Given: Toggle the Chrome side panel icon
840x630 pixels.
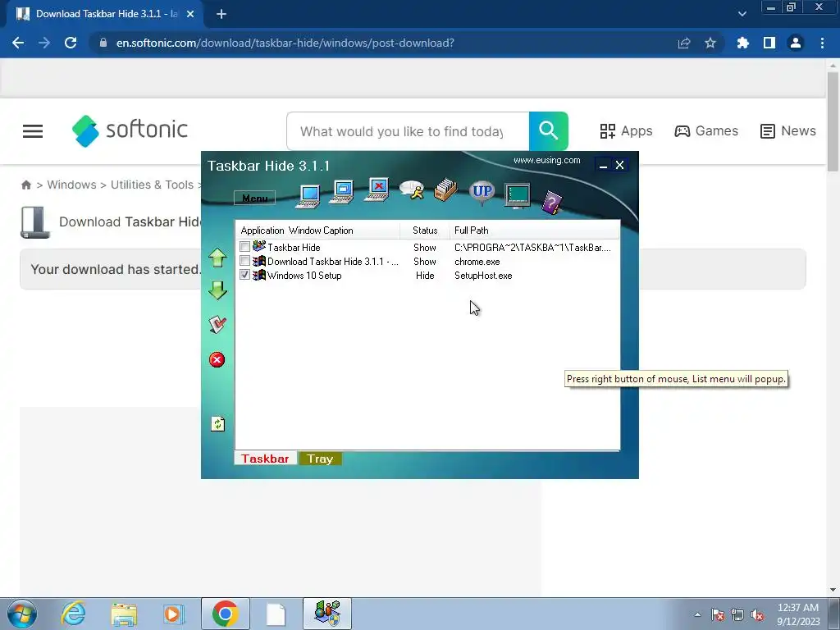Looking at the screenshot, I should (769, 43).
